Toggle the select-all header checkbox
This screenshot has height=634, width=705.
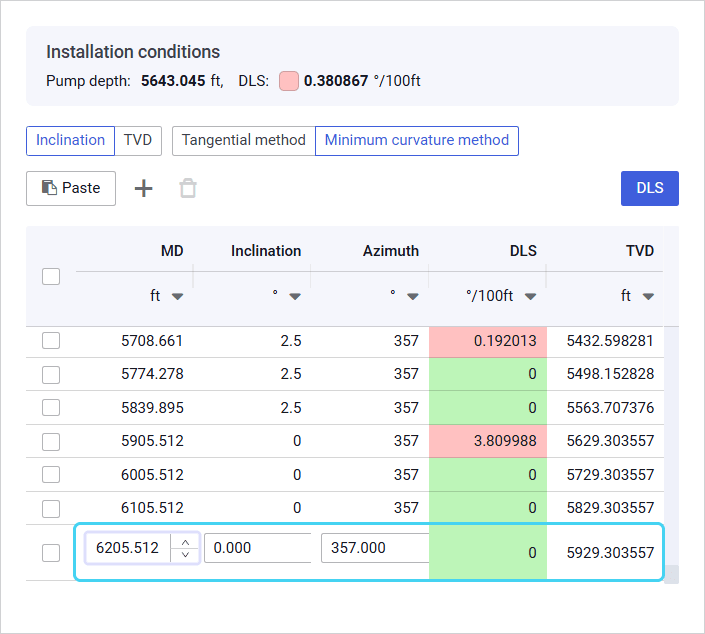pyautogui.click(x=51, y=277)
